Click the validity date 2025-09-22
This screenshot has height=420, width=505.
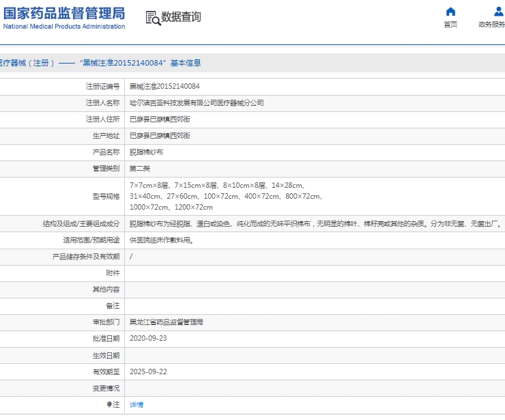click(148, 372)
